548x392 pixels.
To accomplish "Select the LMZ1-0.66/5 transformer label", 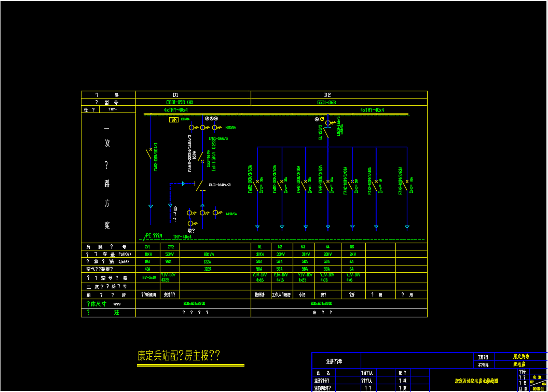I will (218, 138).
